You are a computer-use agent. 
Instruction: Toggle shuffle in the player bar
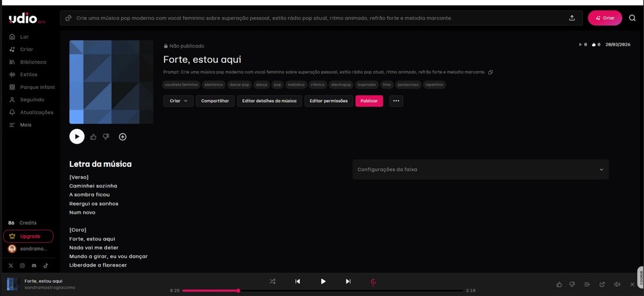[272, 281]
